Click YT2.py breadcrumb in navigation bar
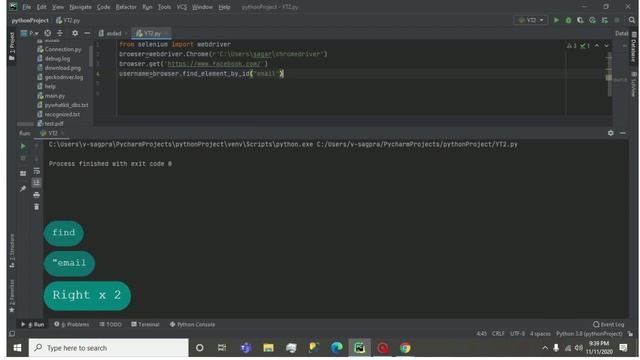Viewport: 640px width, 360px height. coord(68,20)
